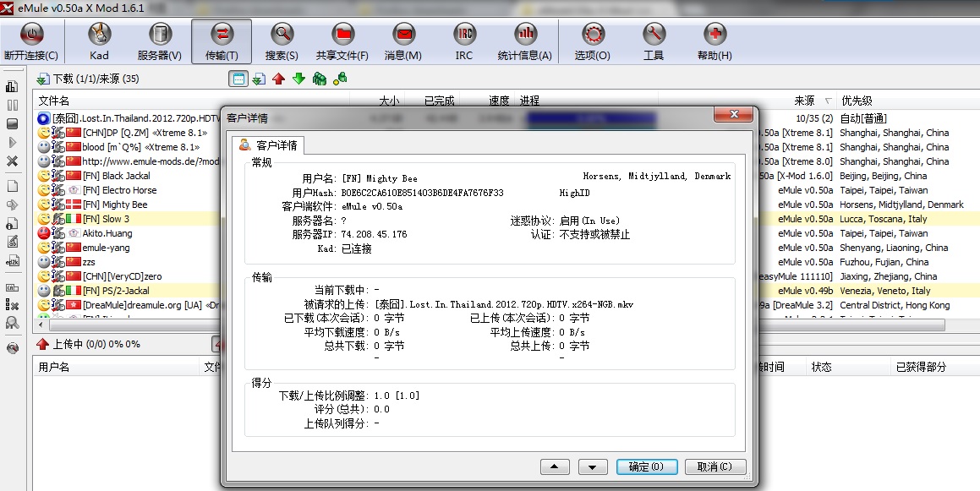This screenshot has width=980, height=491.
Task: Open the Search (搜索) view
Action: (282, 42)
